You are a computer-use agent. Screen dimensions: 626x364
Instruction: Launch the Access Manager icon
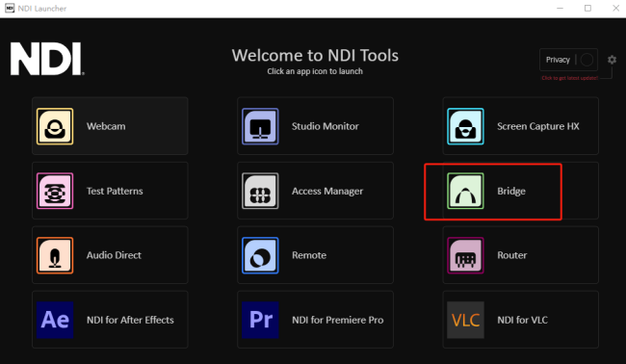pyautogui.click(x=260, y=191)
